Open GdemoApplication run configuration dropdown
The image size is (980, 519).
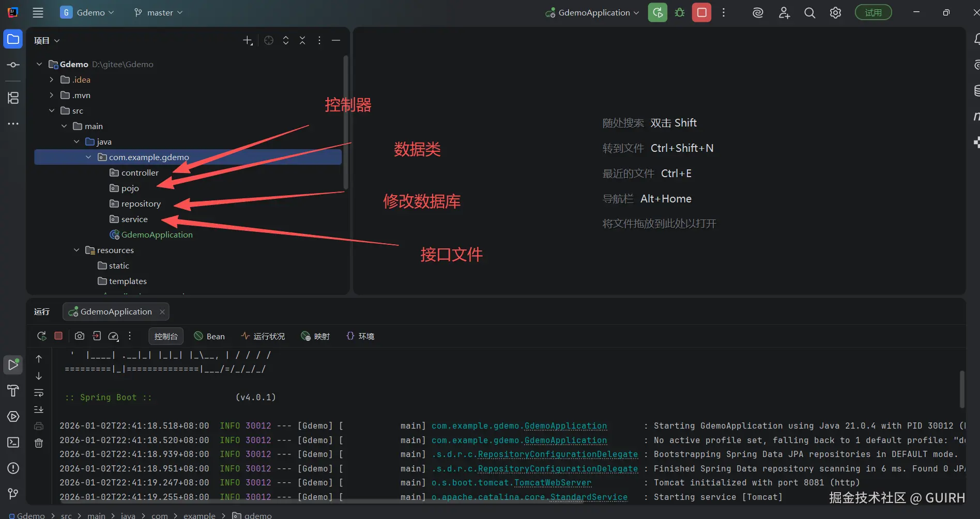[592, 12]
